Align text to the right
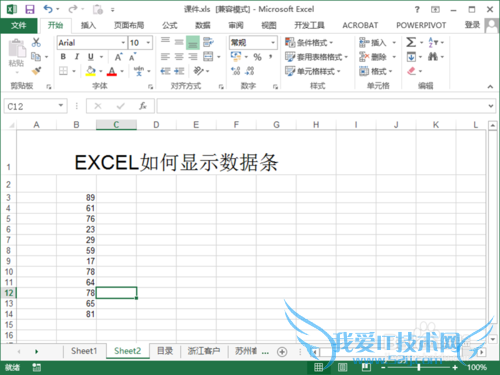The image size is (500, 375). [x=193, y=57]
